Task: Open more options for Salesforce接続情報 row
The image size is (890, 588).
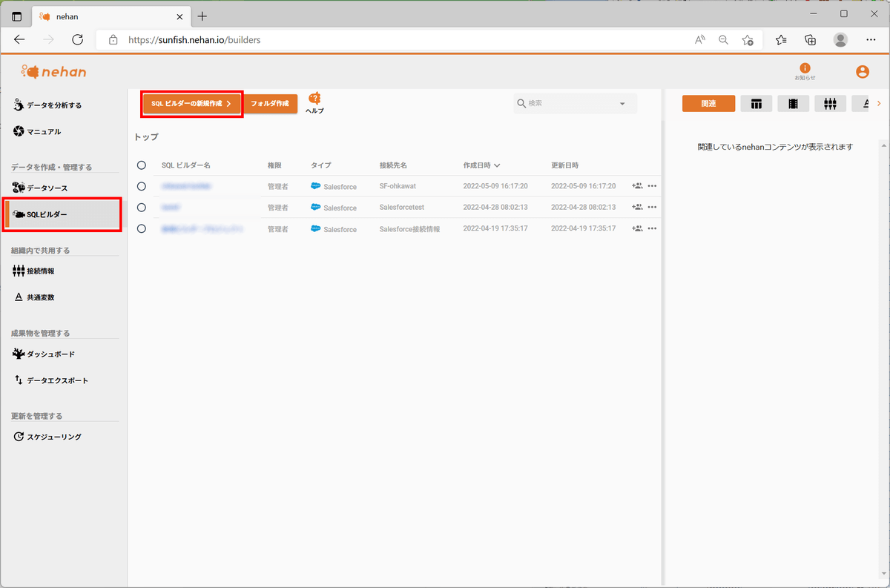Action: [x=653, y=228]
